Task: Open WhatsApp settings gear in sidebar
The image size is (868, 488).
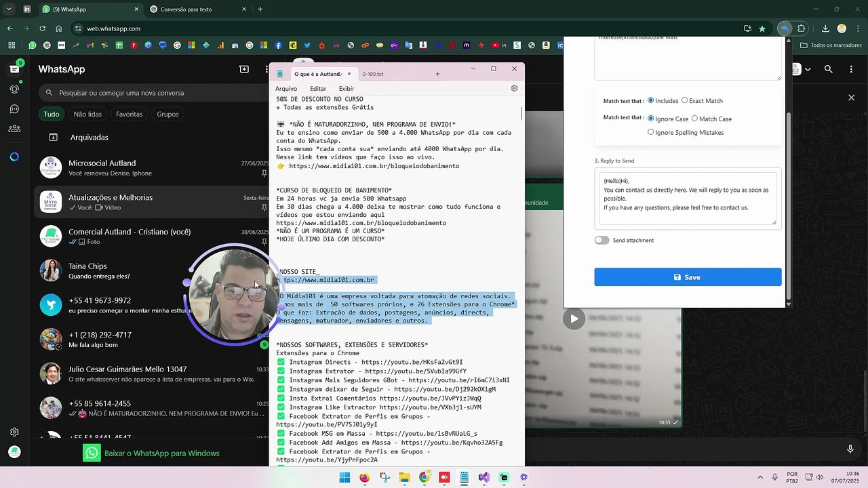Action: [14, 432]
